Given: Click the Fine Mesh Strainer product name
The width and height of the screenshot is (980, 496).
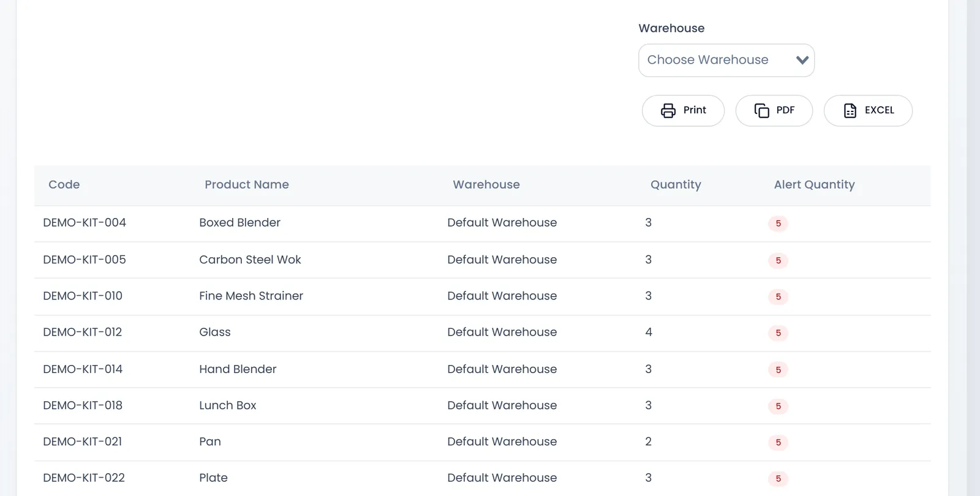Looking at the screenshot, I should coord(251,296).
